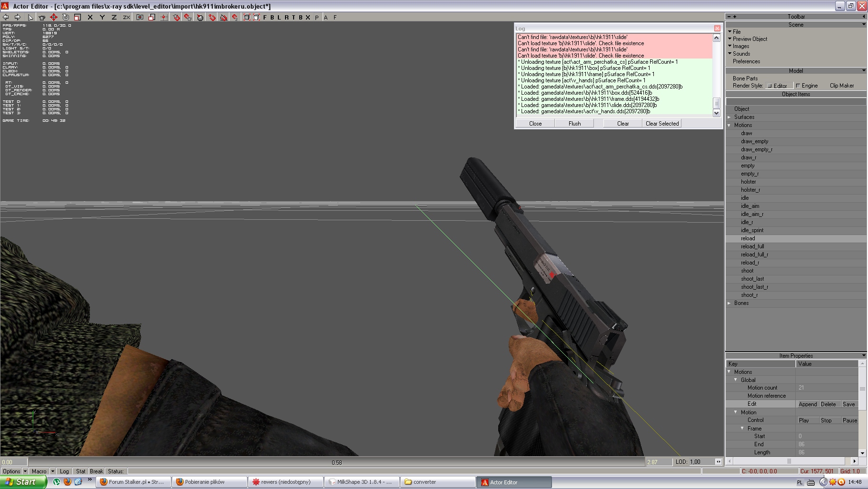Click the angle snap icon
This screenshot has width=868, height=489.
224,17
